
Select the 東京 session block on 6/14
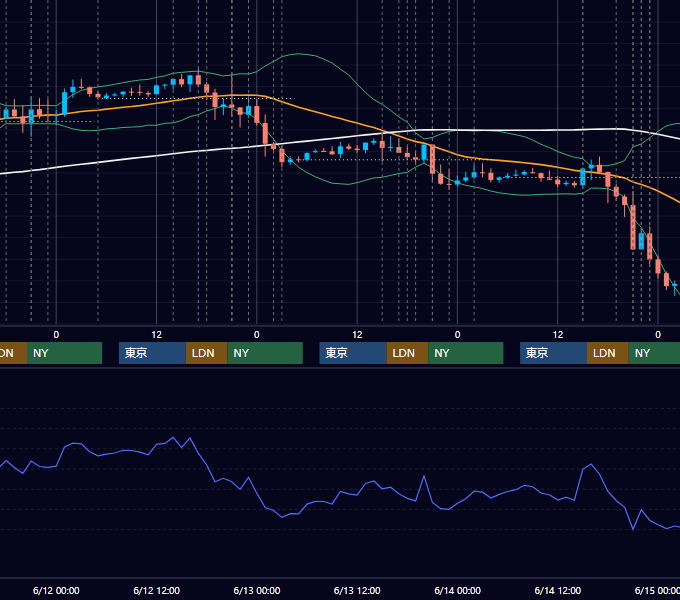pyautogui.click(x=553, y=353)
